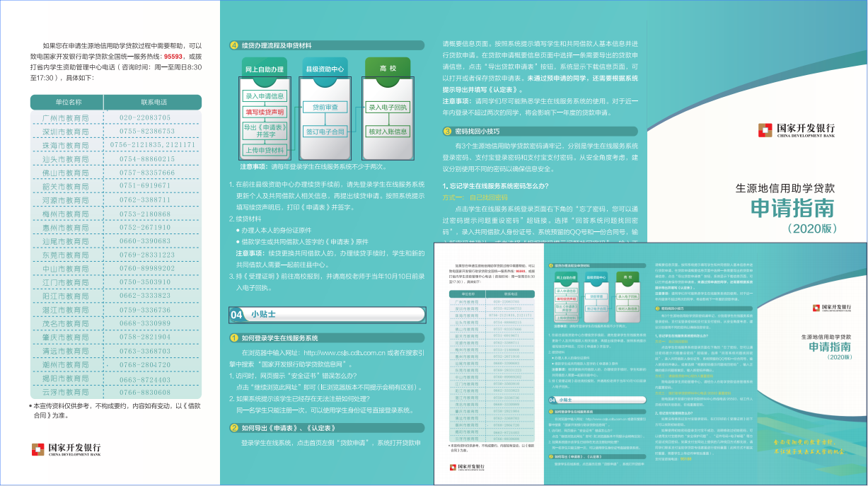Click the large 如何登录学生在线服务系统 heading
Image resolution: width=868 pixels, height=486 pixels.
tap(280, 338)
